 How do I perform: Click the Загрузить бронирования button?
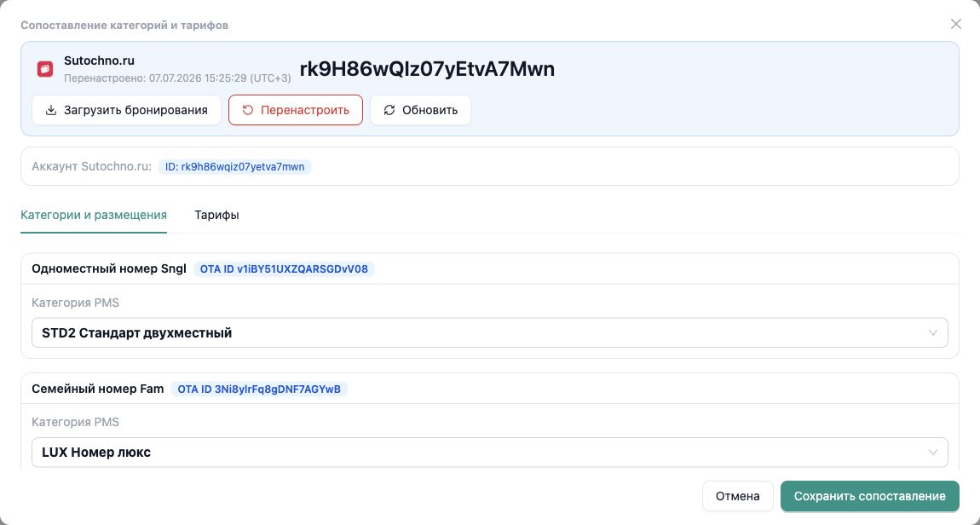[x=126, y=110]
